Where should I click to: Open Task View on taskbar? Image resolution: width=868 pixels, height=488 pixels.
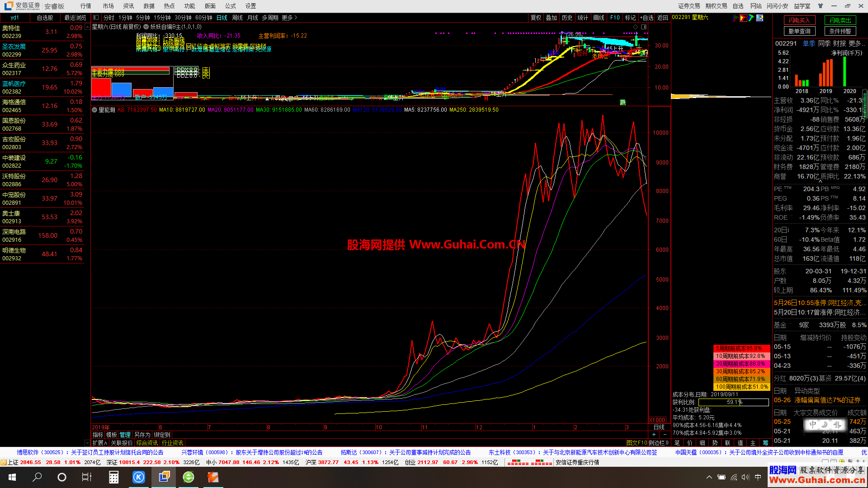pyautogui.click(x=86, y=477)
